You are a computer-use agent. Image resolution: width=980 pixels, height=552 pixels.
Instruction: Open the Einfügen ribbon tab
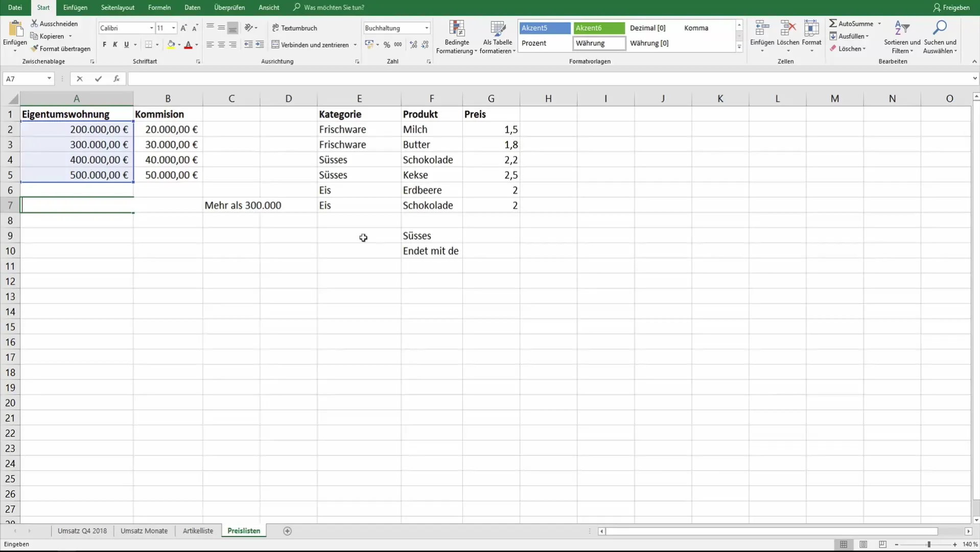75,8
